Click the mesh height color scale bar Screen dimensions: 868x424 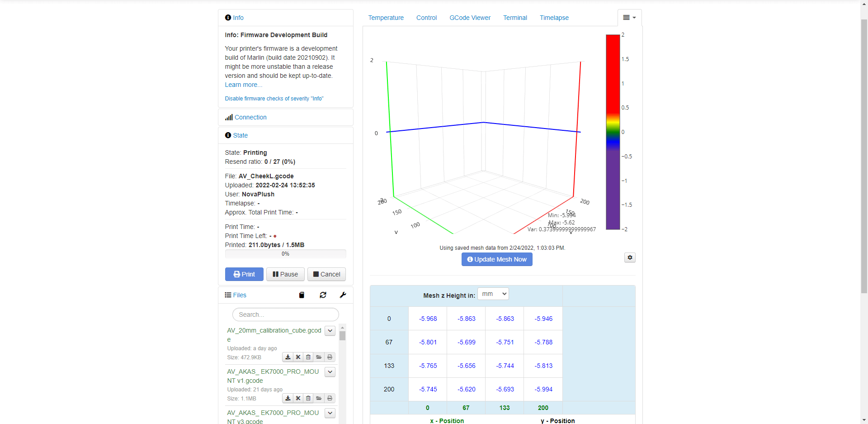(x=613, y=132)
